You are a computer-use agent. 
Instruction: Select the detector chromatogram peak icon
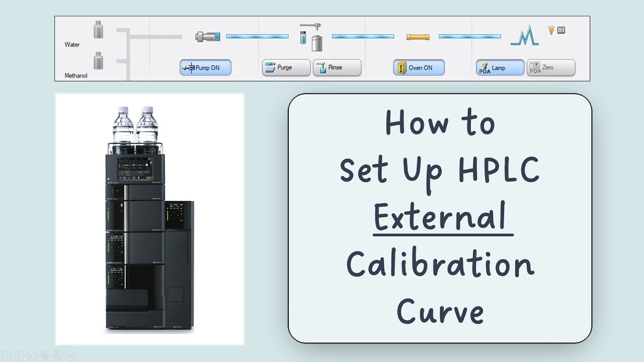524,36
